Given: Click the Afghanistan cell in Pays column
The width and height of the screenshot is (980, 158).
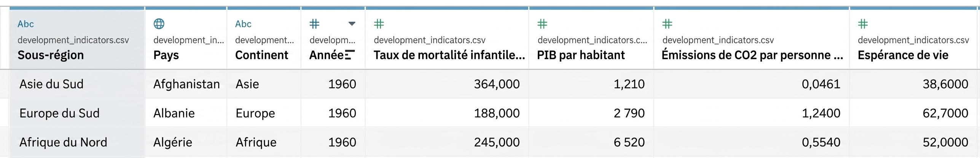Looking at the screenshot, I should tap(186, 84).
